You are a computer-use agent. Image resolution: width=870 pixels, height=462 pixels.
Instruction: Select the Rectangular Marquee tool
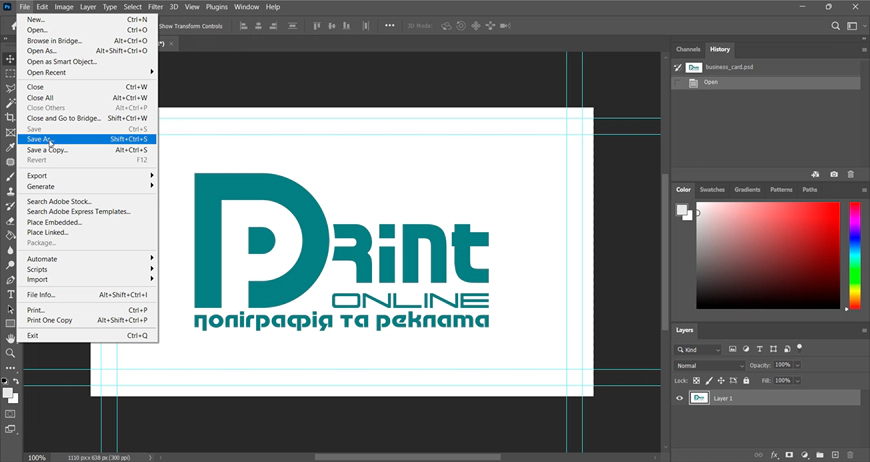(x=10, y=73)
